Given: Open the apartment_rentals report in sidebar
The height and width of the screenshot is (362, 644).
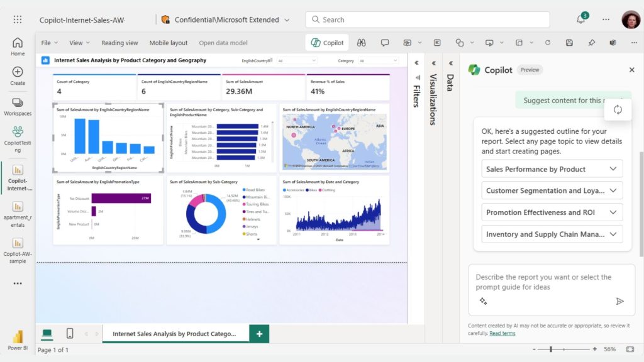Looking at the screenshot, I should 17,214.
